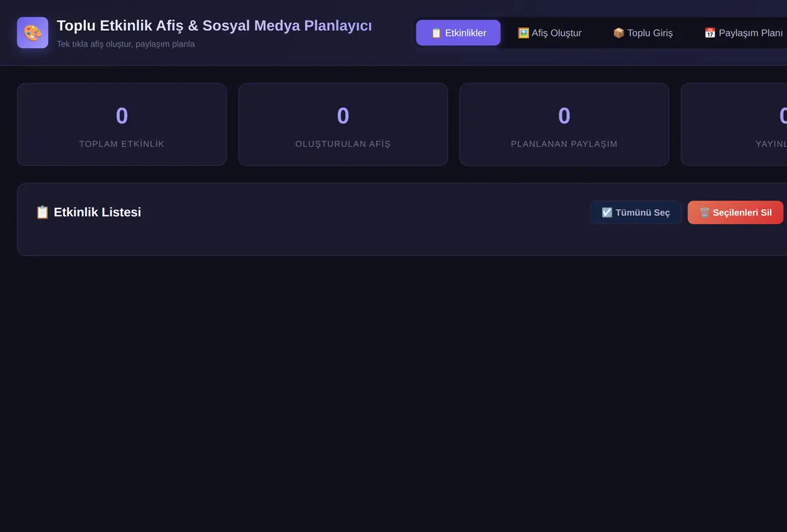Image resolution: width=787 pixels, height=532 pixels.
Task: Open the Paylaşım Planı tab
Action: tap(744, 33)
